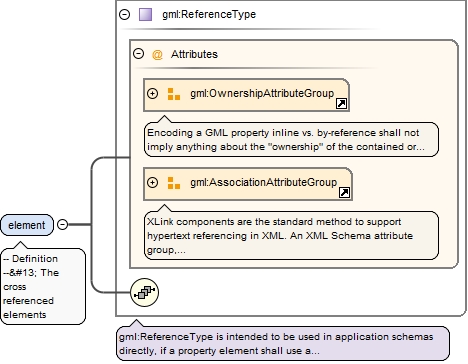
Task: Select the Attributes heading label
Action: (x=194, y=54)
